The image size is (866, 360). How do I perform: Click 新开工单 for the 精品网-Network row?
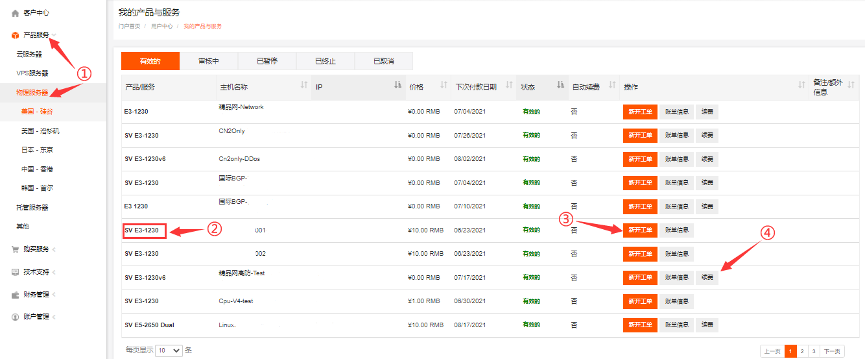640,112
